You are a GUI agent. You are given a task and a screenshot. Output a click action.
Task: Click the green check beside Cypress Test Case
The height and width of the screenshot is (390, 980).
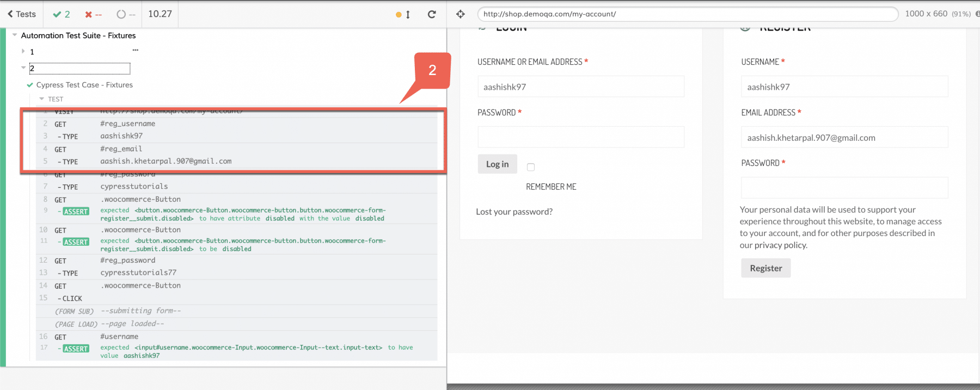coord(30,85)
